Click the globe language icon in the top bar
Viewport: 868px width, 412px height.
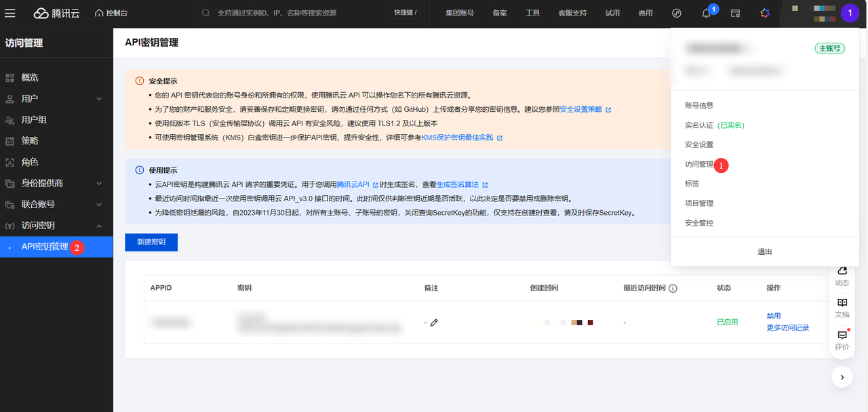click(x=676, y=13)
